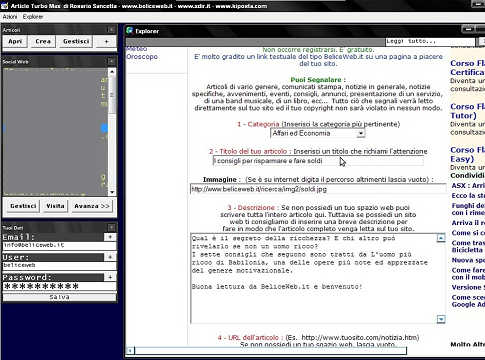Open the Ecco la str... link
Viewport: 485px width, 360px height.
click(468, 196)
